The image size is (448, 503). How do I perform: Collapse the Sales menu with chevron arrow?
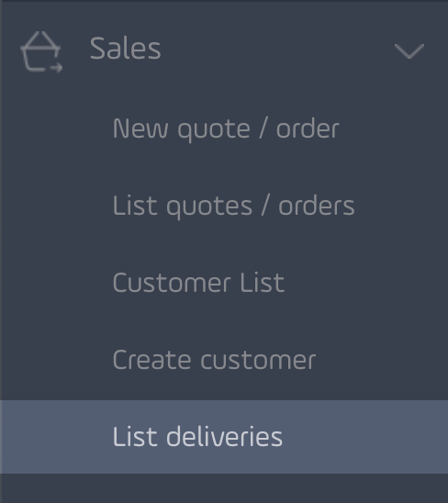click(x=409, y=51)
